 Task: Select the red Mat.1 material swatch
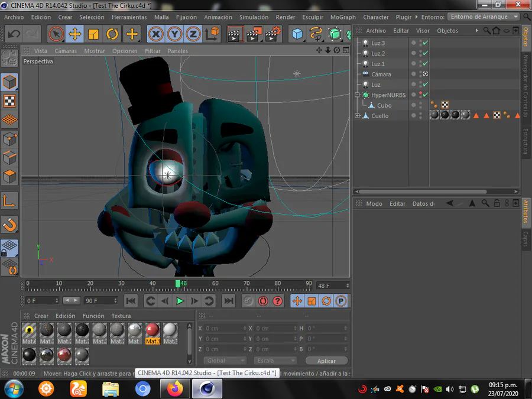point(153,330)
